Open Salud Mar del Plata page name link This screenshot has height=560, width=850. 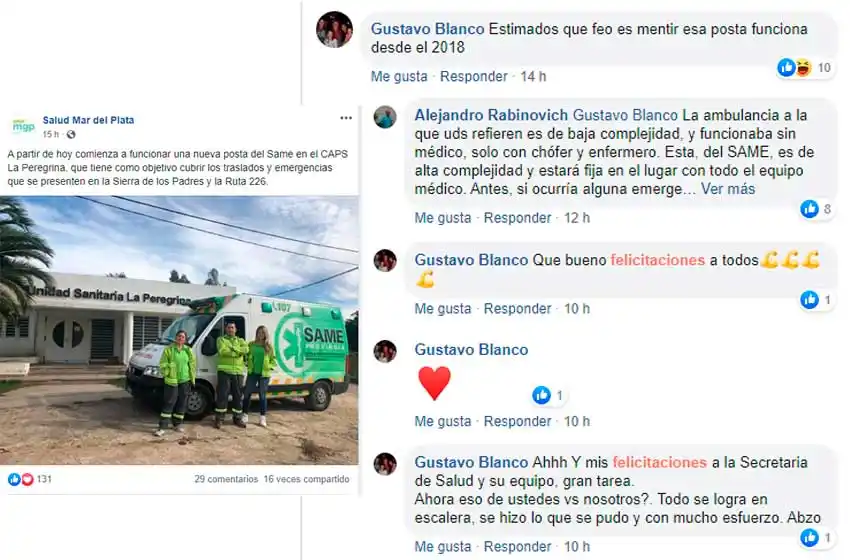tap(88, 120)
